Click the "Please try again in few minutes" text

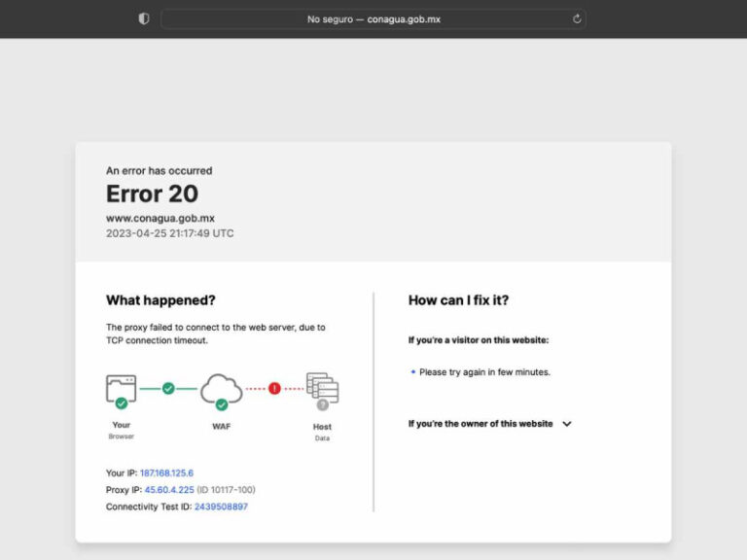pos(484,372)
